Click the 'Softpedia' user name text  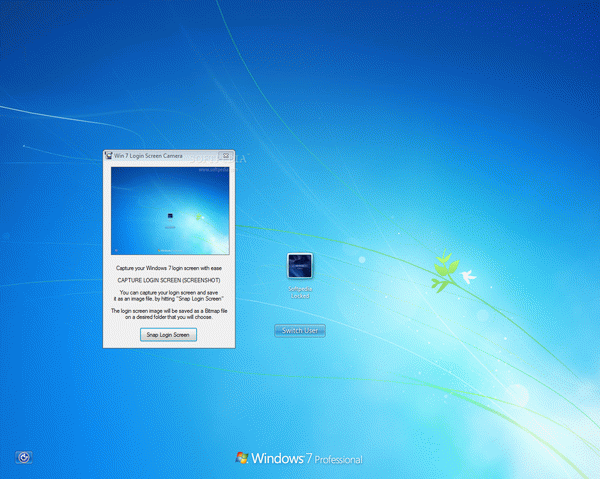pyautogui.click(x=300, y=289)
